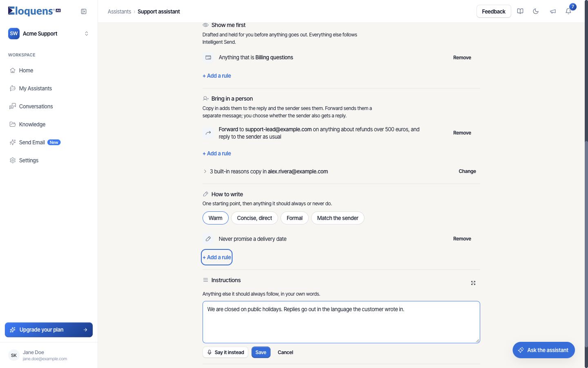This screenshot has height=368, width=588.
Task: Collapse the sidebar panel icon
Action: (x=84, y=11)
